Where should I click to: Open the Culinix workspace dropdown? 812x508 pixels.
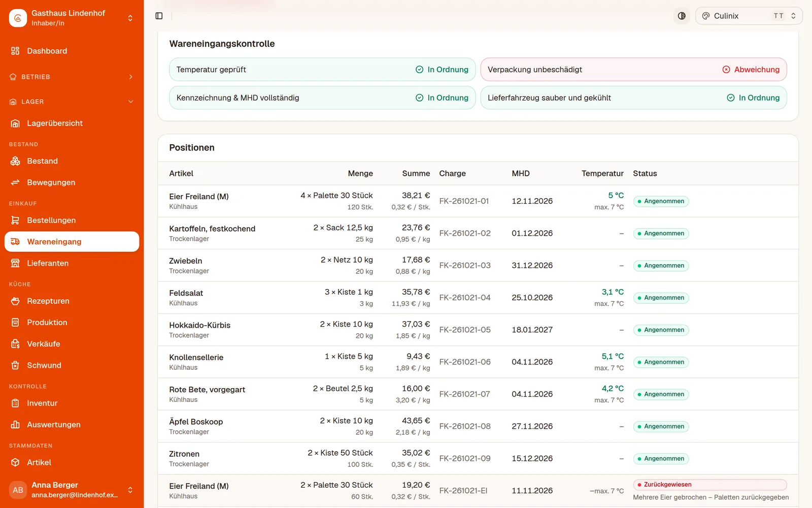[749, 16]
